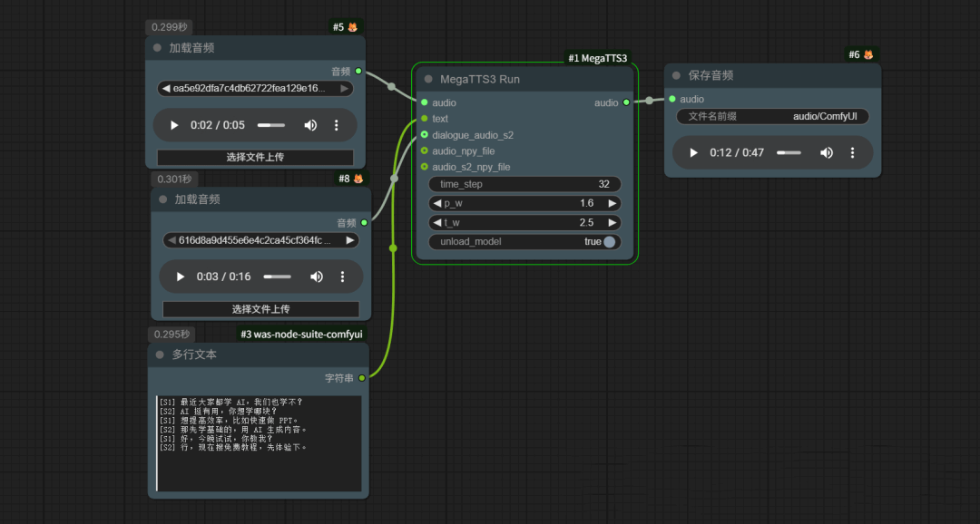
Task: Decrease the p_w value
Action: point(436,203)
